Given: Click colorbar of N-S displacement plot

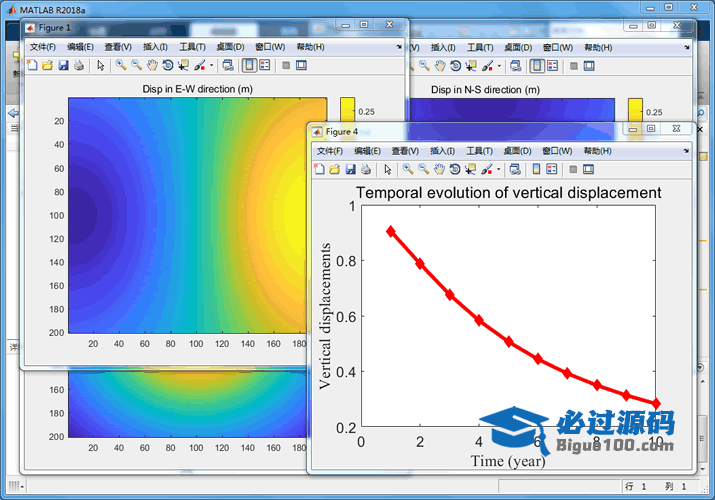Looking at the screenshot, I should [x=635, y=111].
